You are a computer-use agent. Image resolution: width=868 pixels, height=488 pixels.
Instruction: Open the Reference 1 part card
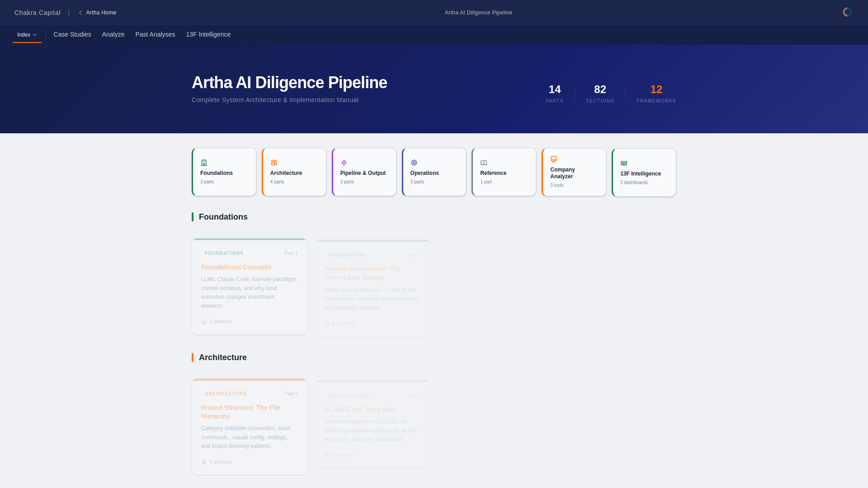coord(504,172)
